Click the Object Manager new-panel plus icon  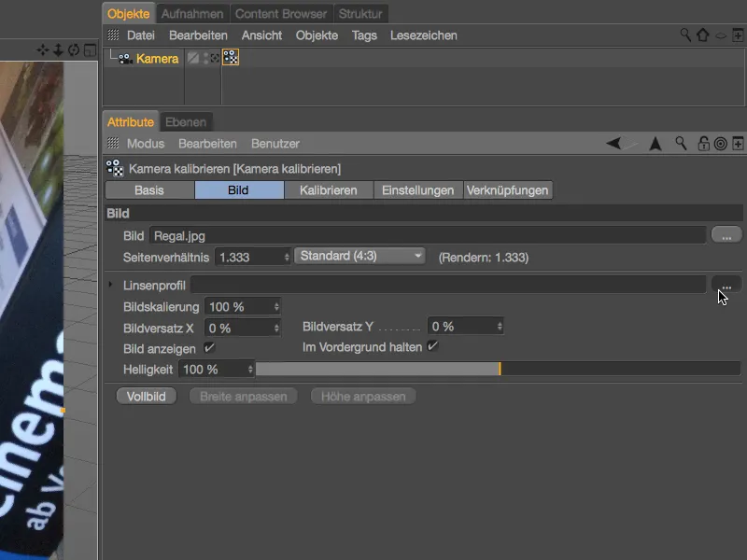[x=738, y=35]
